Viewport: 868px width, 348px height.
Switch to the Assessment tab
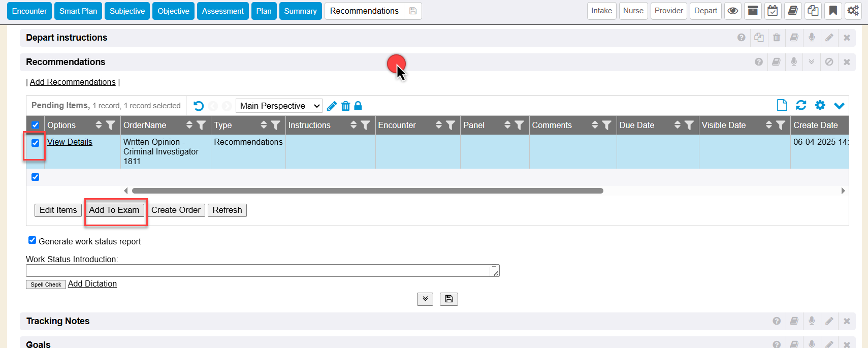(222, 11)
